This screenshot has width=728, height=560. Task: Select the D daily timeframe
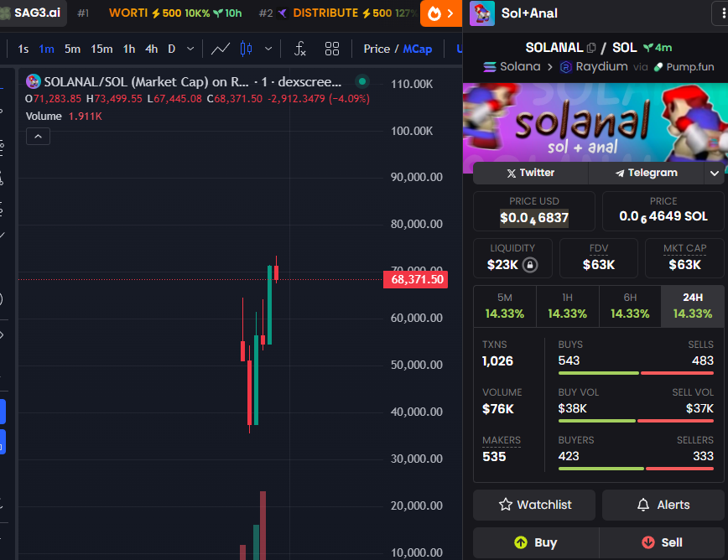click(172, 49)
